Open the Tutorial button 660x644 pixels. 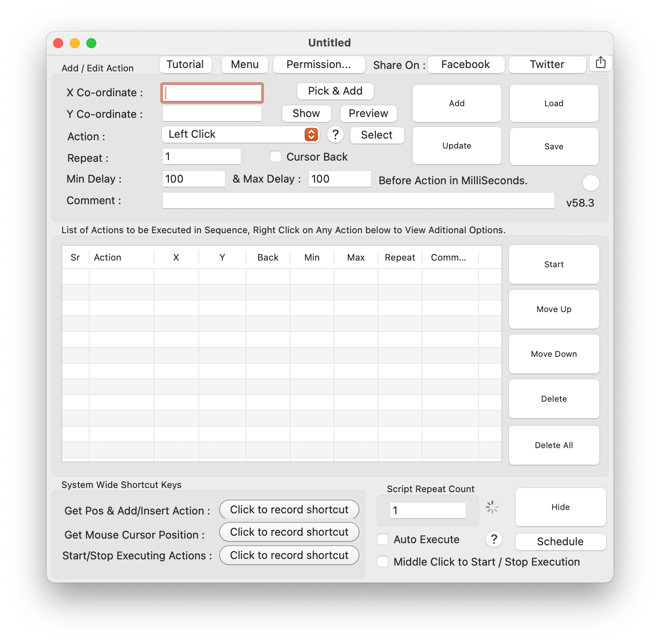[185, 64]
